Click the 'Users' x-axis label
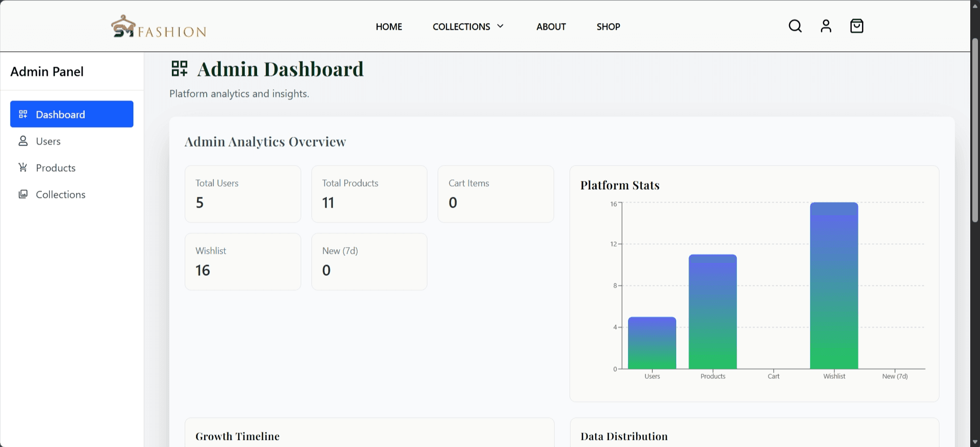 (x=652, y=376)
